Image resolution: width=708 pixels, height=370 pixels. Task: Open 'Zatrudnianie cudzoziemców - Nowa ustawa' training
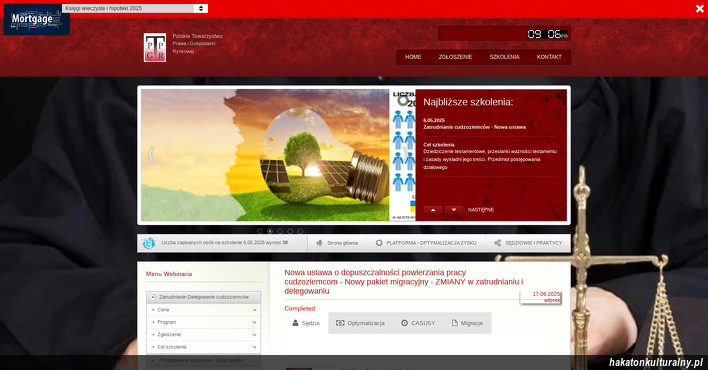475,127
